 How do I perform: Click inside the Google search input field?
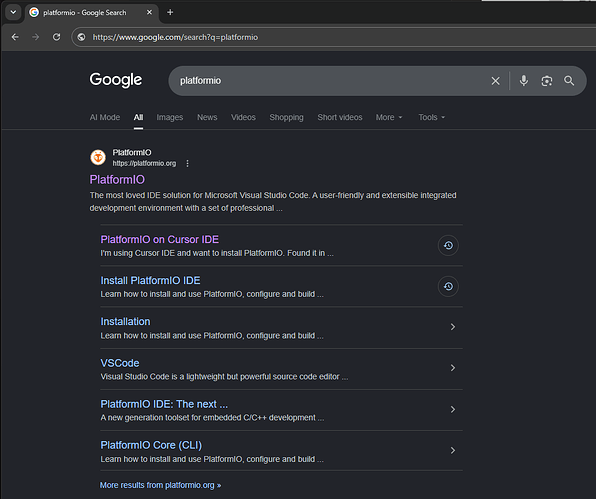331,81
